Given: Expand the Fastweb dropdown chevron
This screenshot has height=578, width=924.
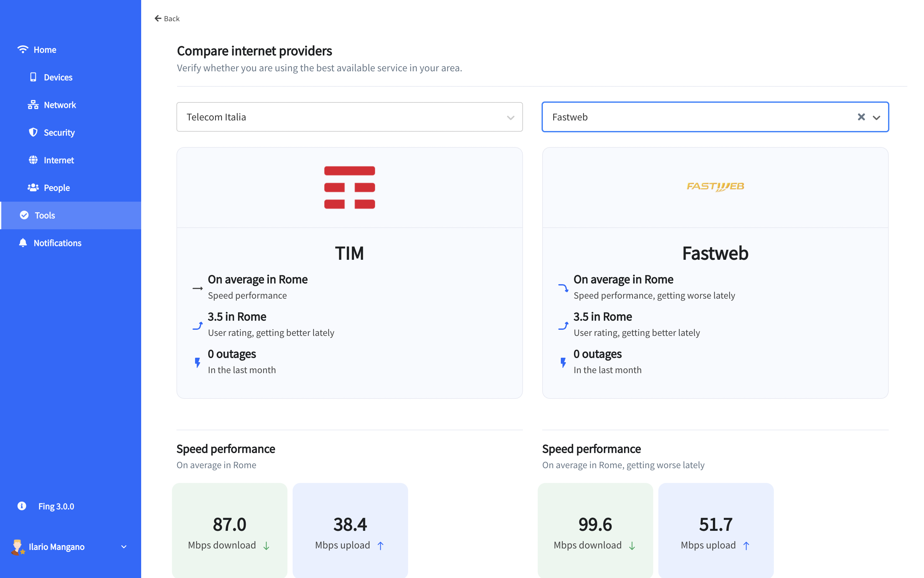Looking at the screenshot, I should click(877, 117).
